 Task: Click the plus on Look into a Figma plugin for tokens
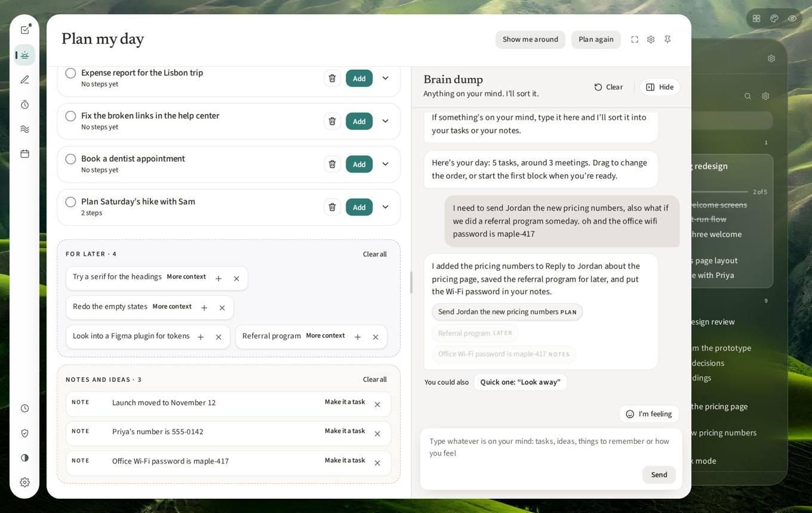201,337
